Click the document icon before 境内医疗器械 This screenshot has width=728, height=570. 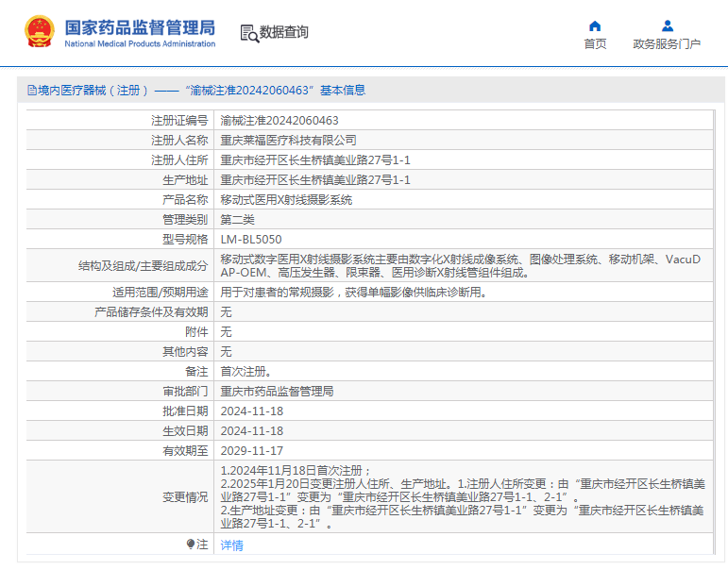(31, 90)
